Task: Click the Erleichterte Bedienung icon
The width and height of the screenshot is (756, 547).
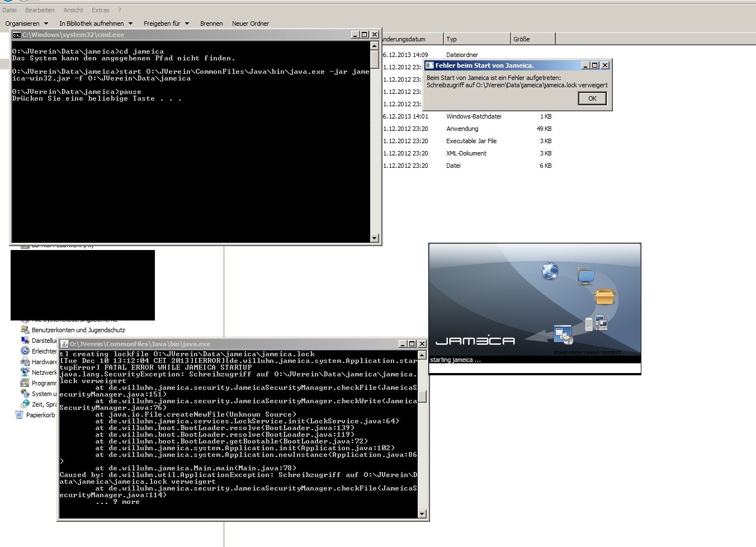Action: (25, 351)
